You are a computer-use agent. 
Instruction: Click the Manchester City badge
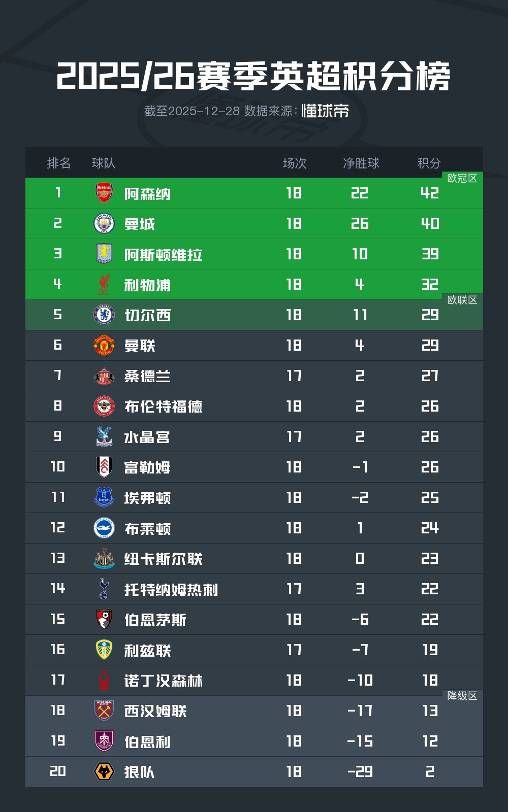[x=104, y=223]
